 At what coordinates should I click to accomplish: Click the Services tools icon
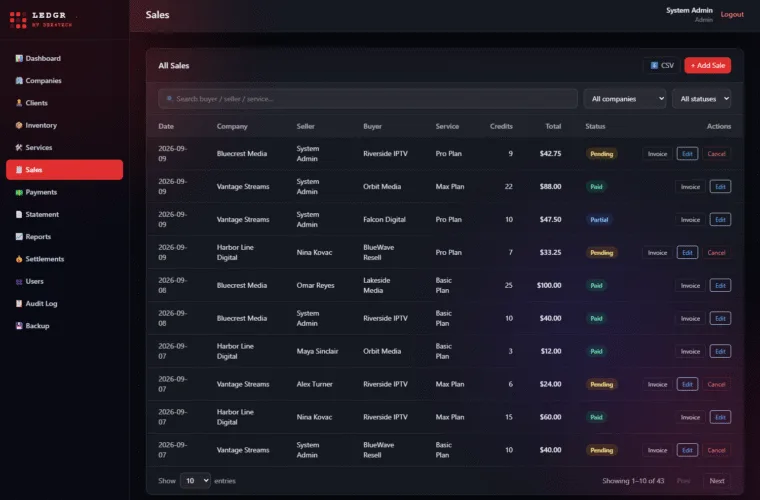(19, 147)
